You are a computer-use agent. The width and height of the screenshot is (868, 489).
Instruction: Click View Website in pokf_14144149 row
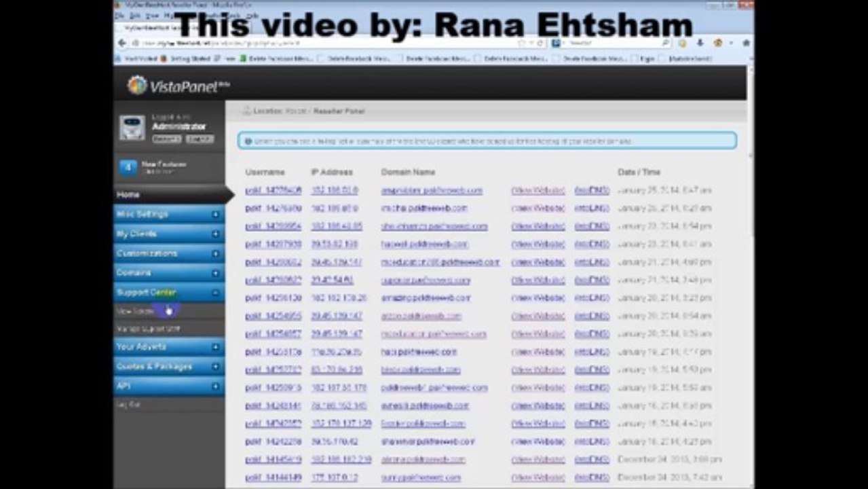(538, 477)
